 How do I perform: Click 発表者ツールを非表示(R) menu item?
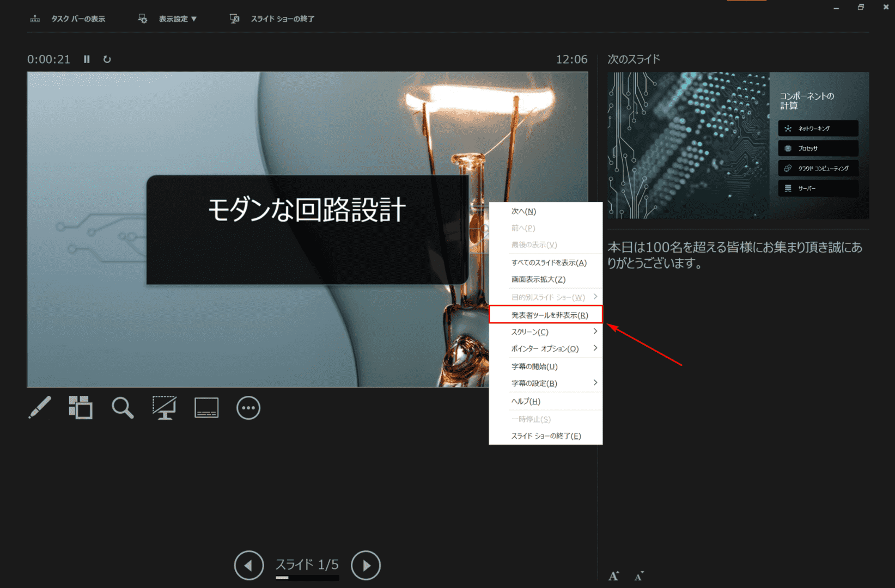546,315
